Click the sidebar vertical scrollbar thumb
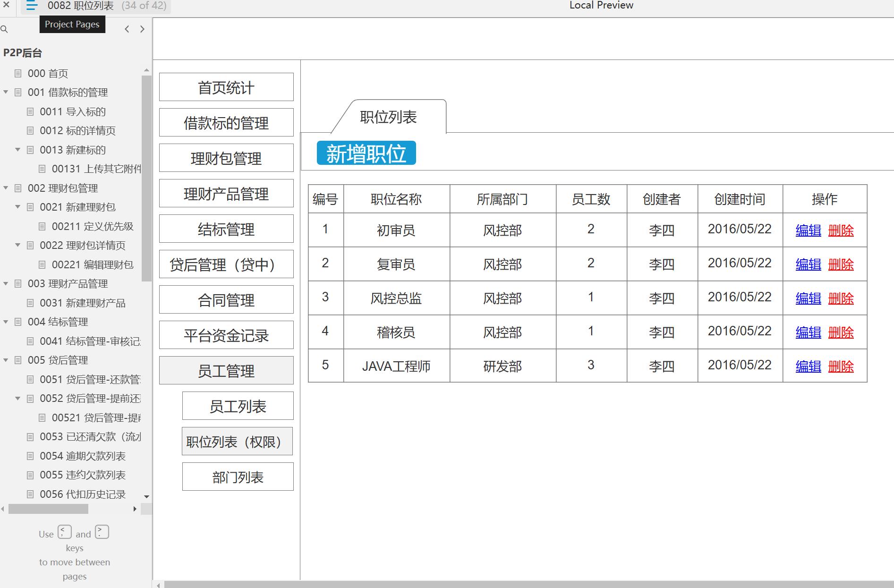This screenshot has height=588, width=894. (x=146, y=179)
